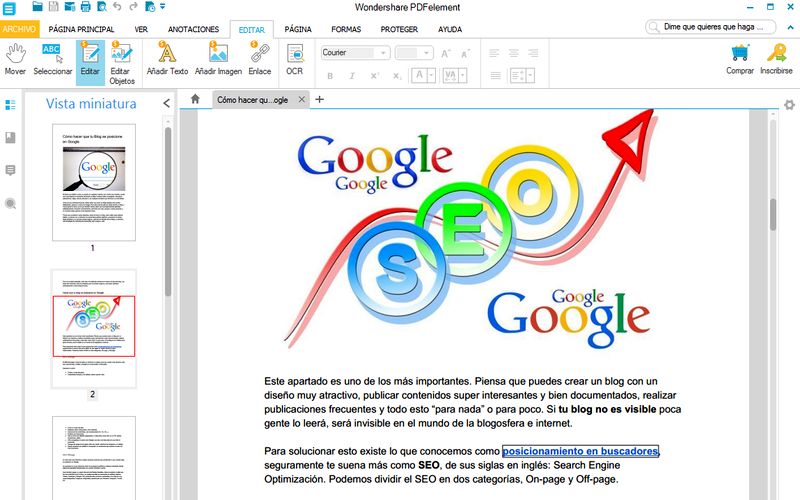Screen dimensions: 800x500
Task: Click the recent files clock icon
Action: (x=150, y=7)
